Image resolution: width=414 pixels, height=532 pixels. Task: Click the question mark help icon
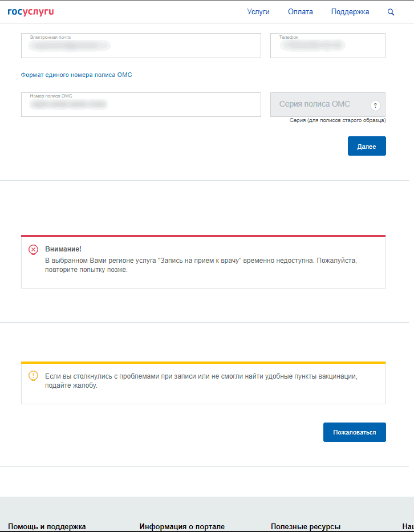click(375, 105)
